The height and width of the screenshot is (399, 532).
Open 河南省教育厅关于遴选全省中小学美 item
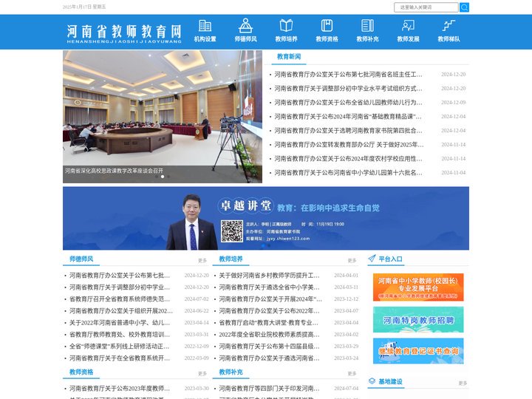point(269,287)
